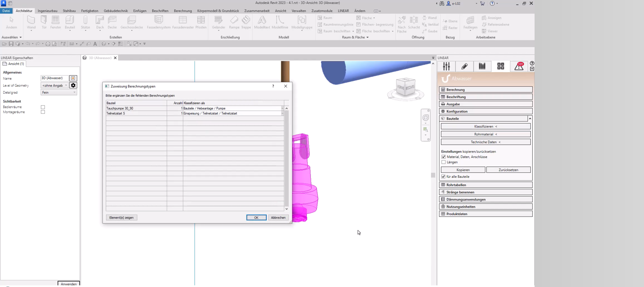644x287 pixels.
Task: Open the Detailgrad dropdown
Action: point(59,93)
